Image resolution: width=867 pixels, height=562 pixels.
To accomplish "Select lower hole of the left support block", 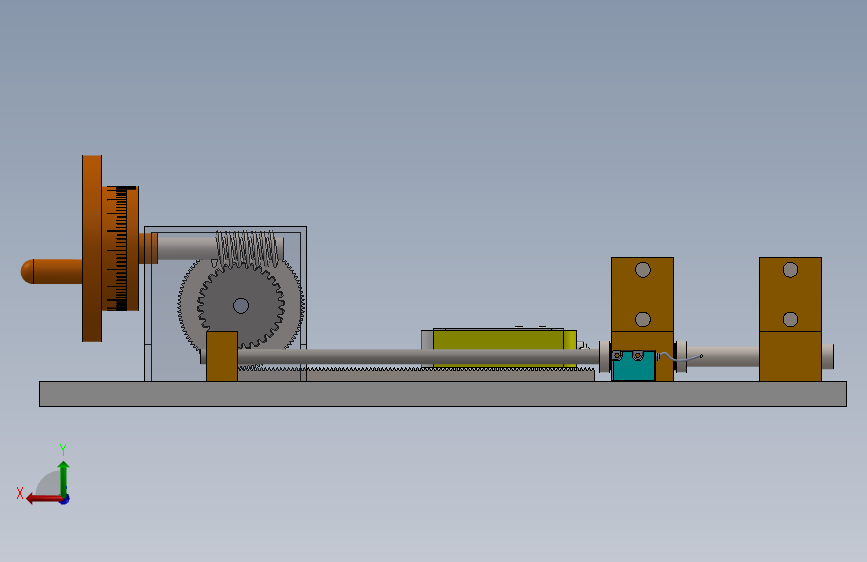I will point(643,319).
